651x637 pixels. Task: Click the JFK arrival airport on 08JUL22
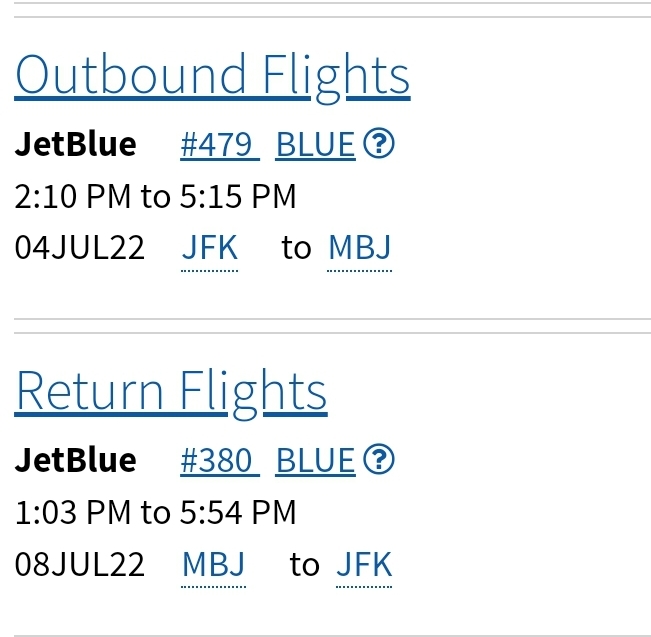coord(364,565)
